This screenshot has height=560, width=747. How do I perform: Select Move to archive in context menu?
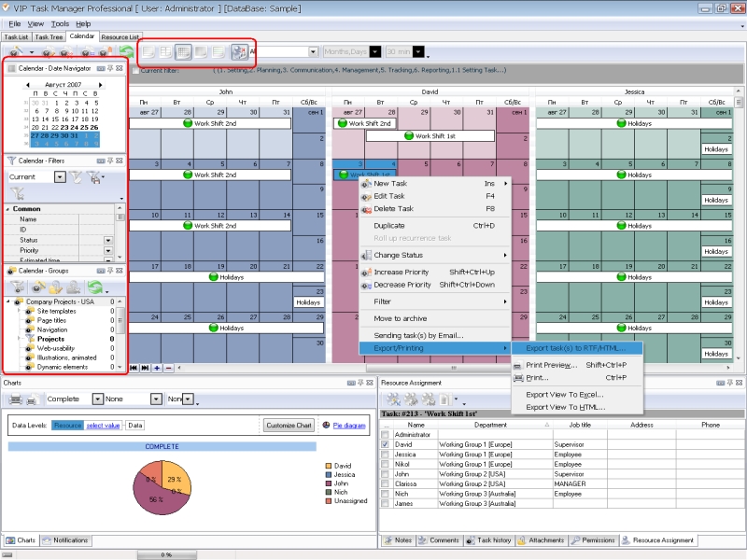(401, 318)
